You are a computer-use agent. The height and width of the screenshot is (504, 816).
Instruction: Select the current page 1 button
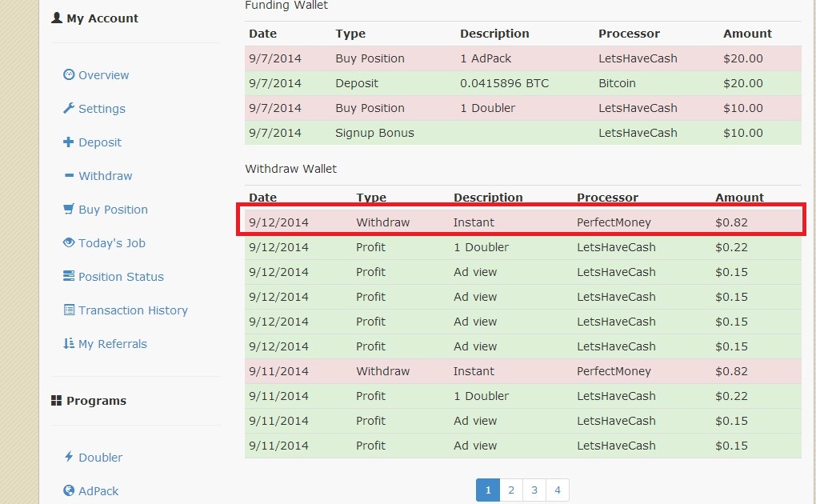point(488,490)
